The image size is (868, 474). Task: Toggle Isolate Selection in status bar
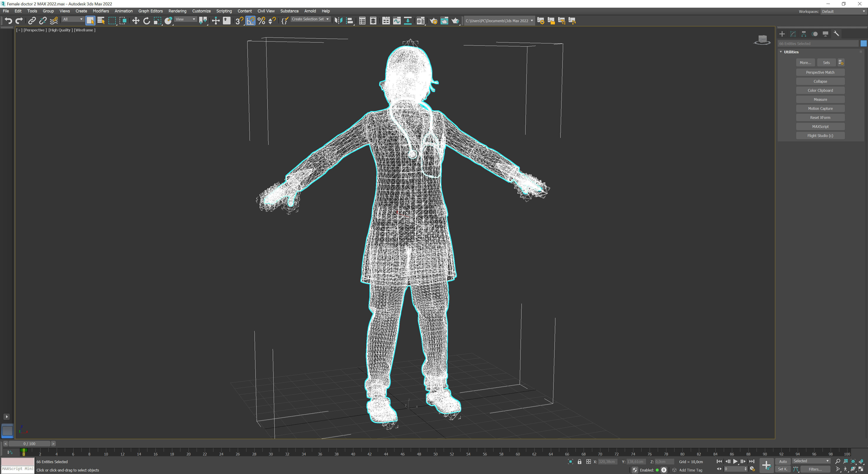pyautogui.click(x=570, y=462)
